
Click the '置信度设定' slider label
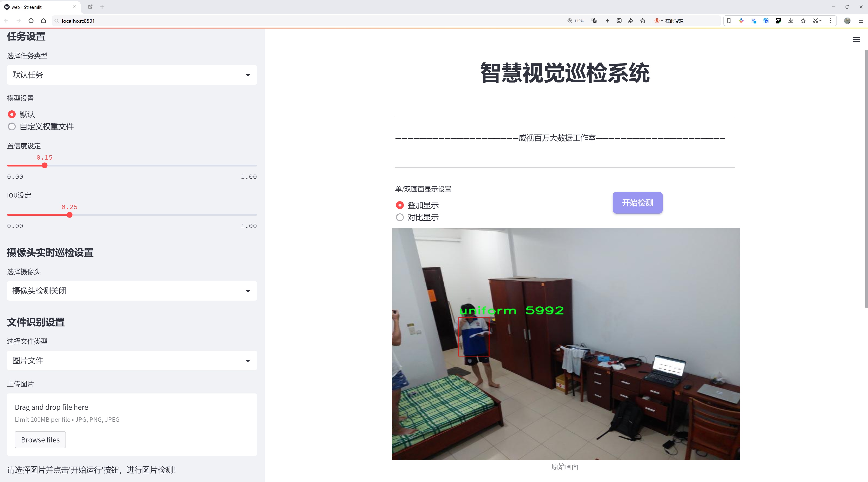(x=24, y=146)
